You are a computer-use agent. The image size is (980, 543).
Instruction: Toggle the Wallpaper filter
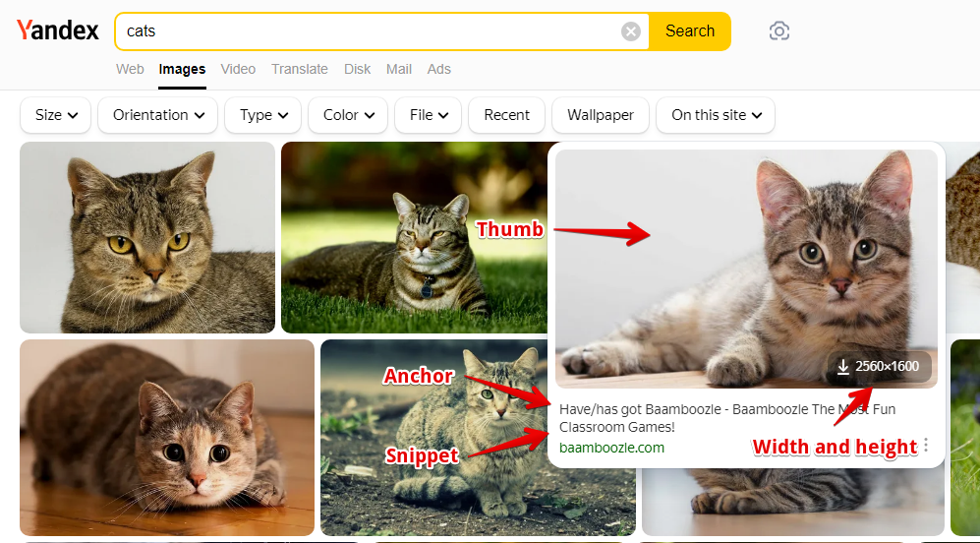coord(601,115)
